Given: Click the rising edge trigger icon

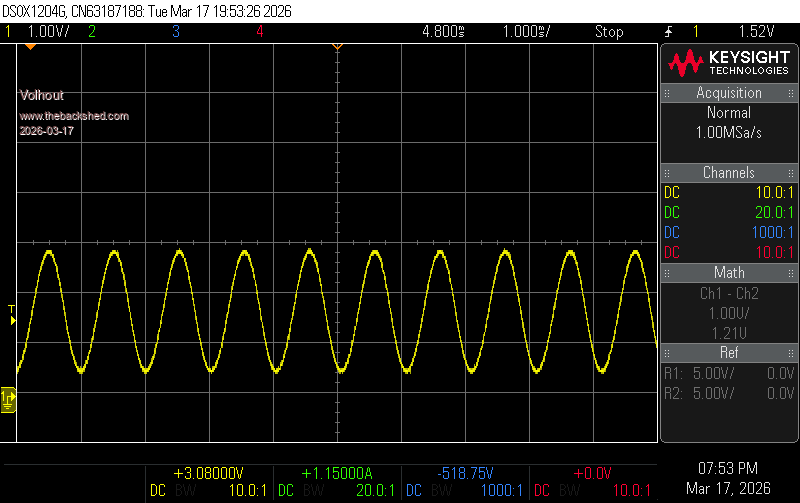Looking at the screenshot, I should pos(667,32).
